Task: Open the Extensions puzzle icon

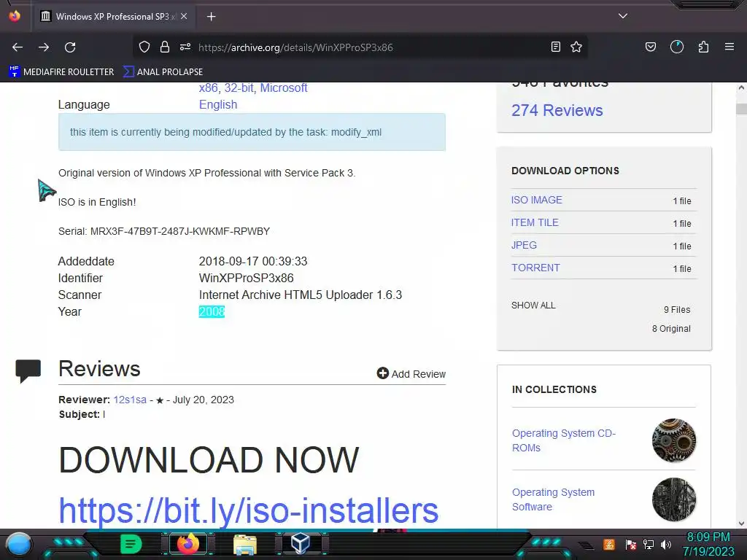Action: [703, 47]
